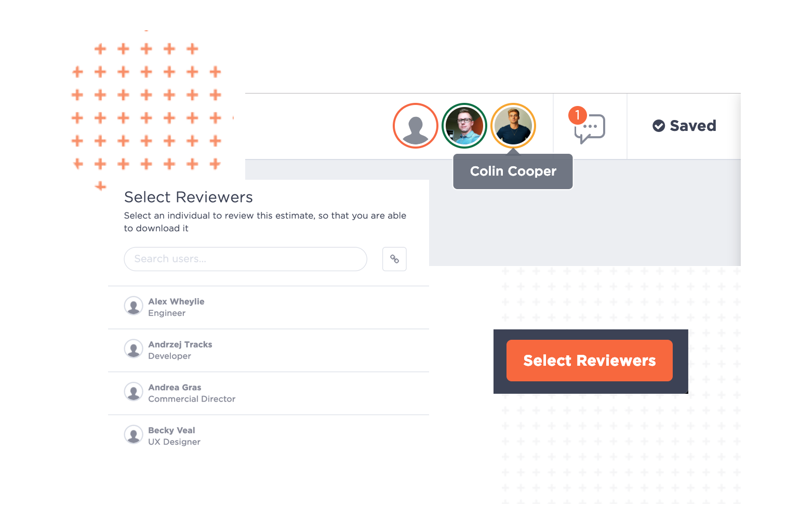Select Andrzej Tracks the Developer
This screenshot has height=532, width=800.
(269, 350)
